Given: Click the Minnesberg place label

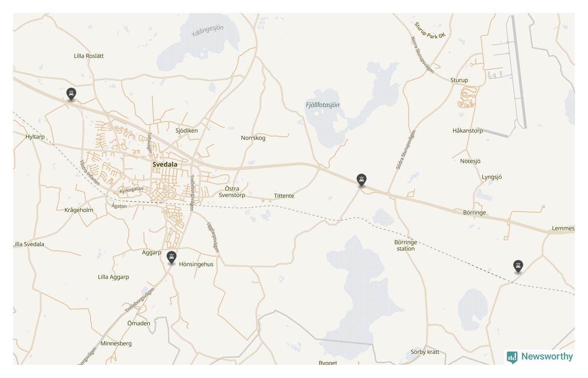Looking at the screenshot, I should (x=116, y=343).
